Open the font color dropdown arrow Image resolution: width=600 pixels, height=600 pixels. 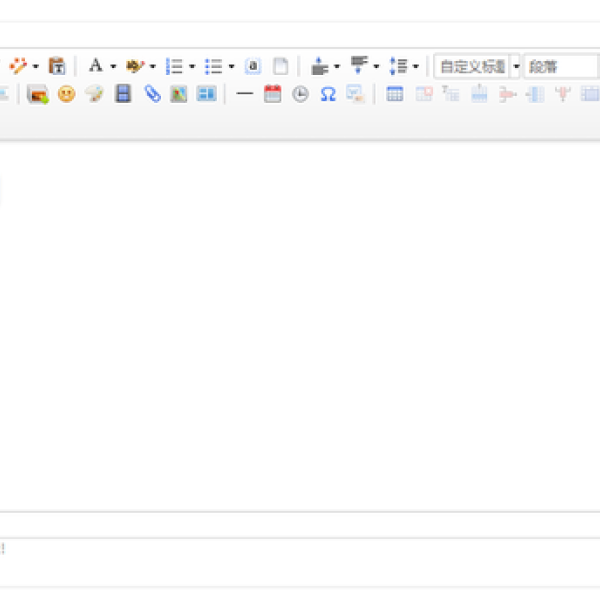coord(113,67)
